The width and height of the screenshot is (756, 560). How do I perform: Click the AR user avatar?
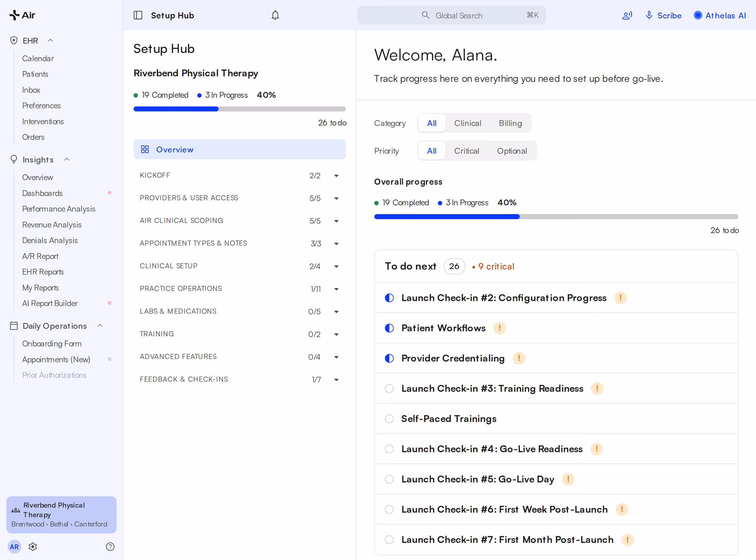pos(14,546)
